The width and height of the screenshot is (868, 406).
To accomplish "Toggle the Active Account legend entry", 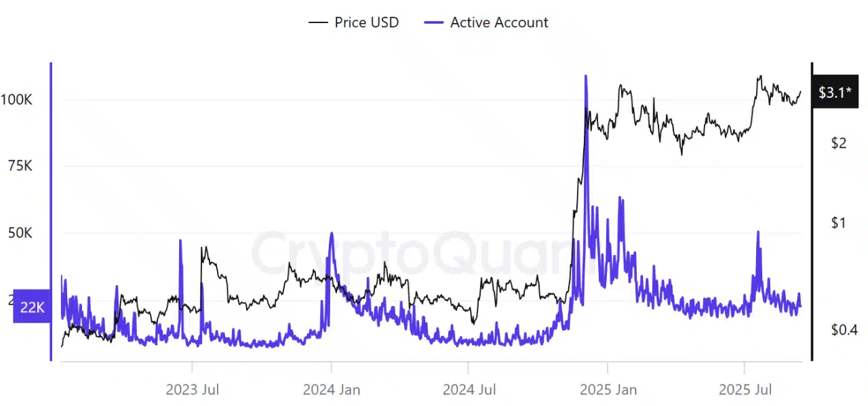I will click(x=498, y=22).
